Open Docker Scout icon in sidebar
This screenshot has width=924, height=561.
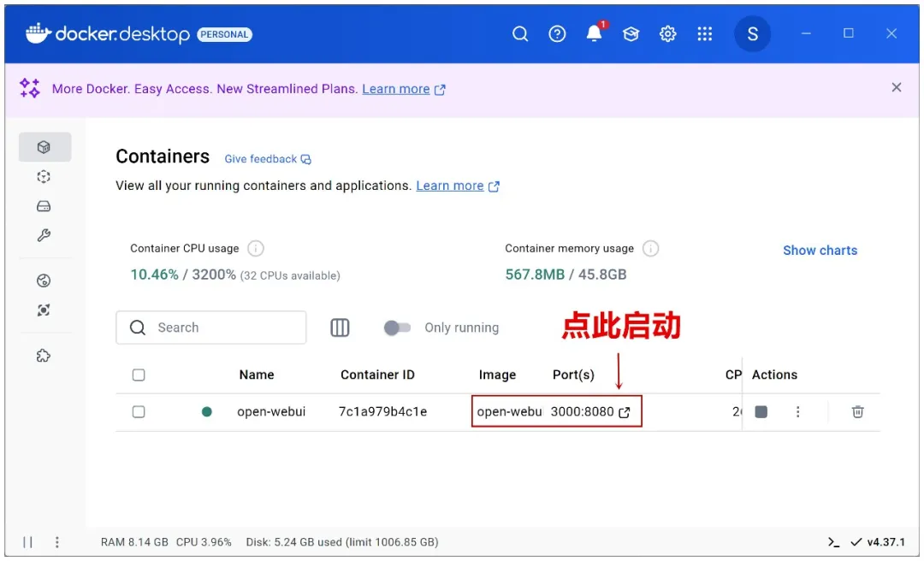[x=44, y=310]
